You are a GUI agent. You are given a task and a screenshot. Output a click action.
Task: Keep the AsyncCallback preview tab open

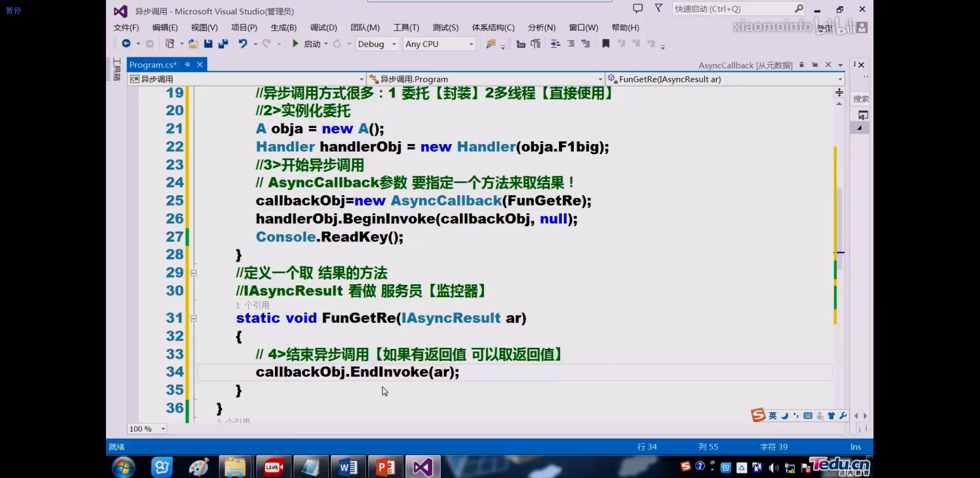815,65
